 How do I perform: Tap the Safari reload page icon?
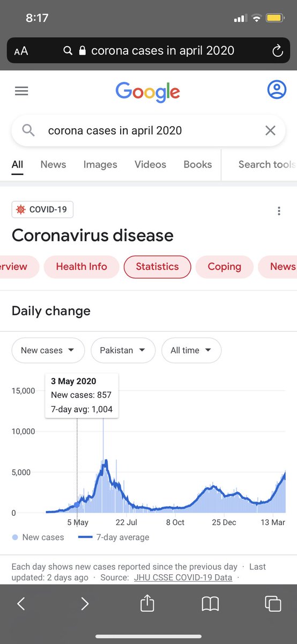coord(277,51)
